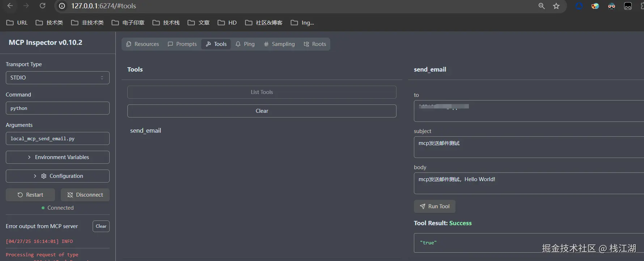Bookmark this page with the star icon
The image size is (644, 261).
(556, 6)
